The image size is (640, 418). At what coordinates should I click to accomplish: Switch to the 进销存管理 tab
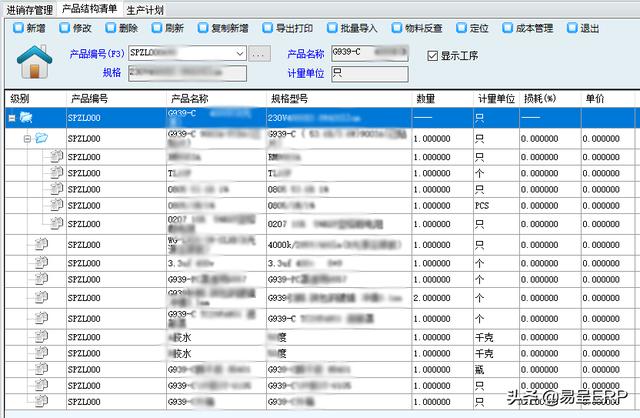(x=29, y=8)
